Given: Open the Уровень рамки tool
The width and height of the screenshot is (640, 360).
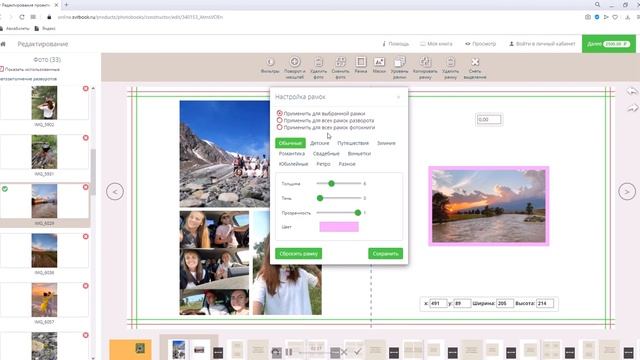Looking at the screenshot, I should point(400,67).
